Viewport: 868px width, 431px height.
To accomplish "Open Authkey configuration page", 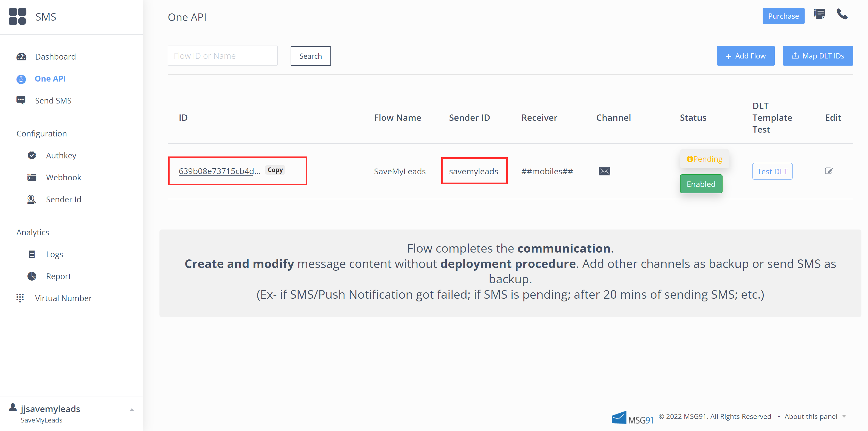I will coord(61,155).
